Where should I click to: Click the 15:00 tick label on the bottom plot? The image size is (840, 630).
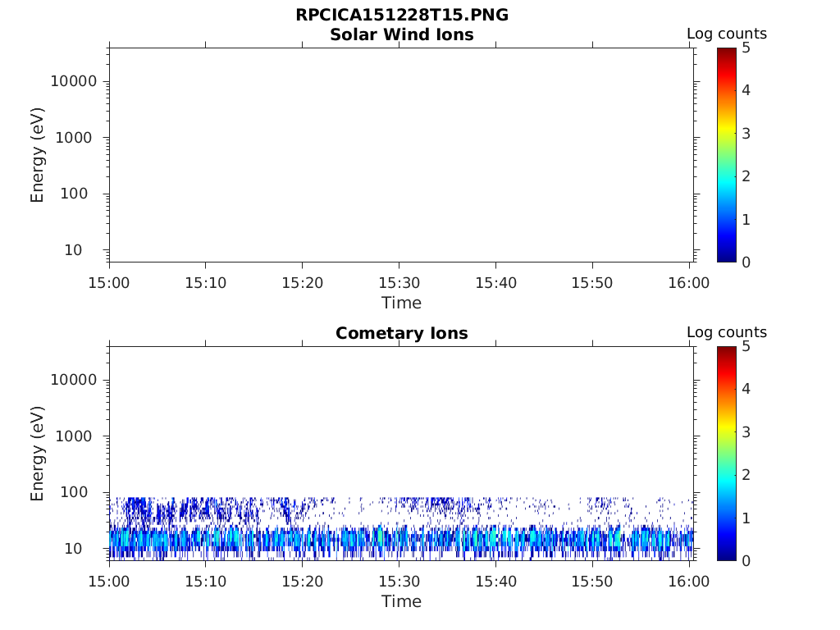click(x=109, y=582)
